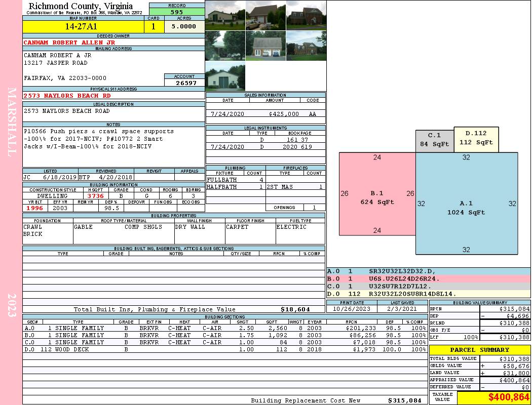Select the gray C.1 84 SqFt sketch area
Screen dimensions: 532x405
(434, 141)
